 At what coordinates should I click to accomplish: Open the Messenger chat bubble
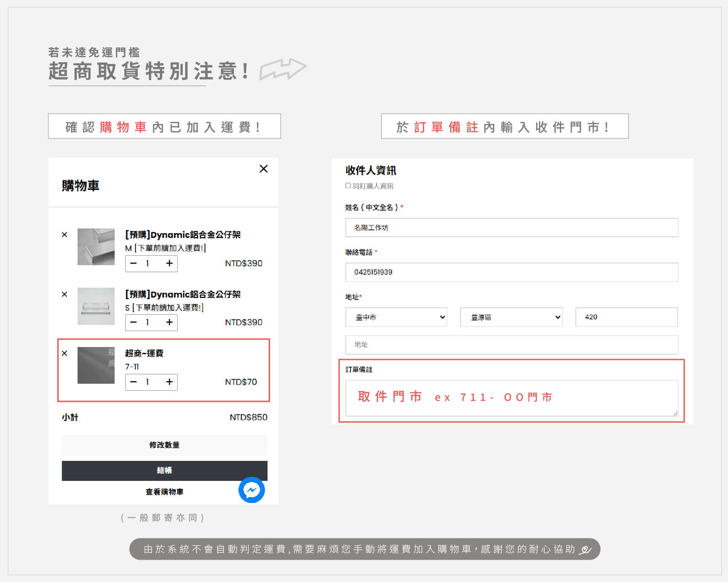[252, 490]
